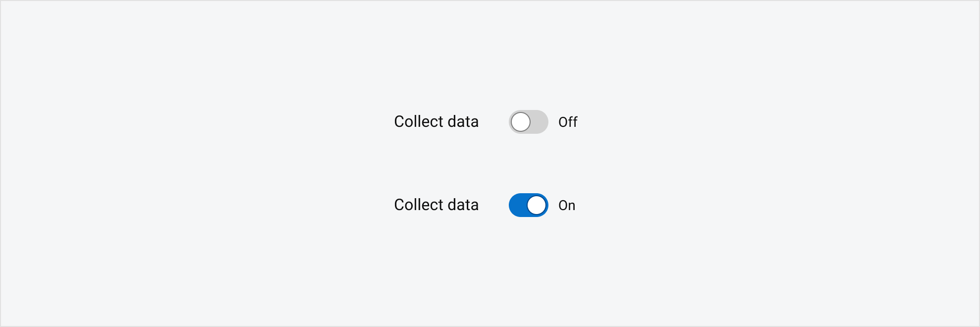This screenshot has height=327, width=980.
Task: Click the label beside the On switch
Action: 436,204
